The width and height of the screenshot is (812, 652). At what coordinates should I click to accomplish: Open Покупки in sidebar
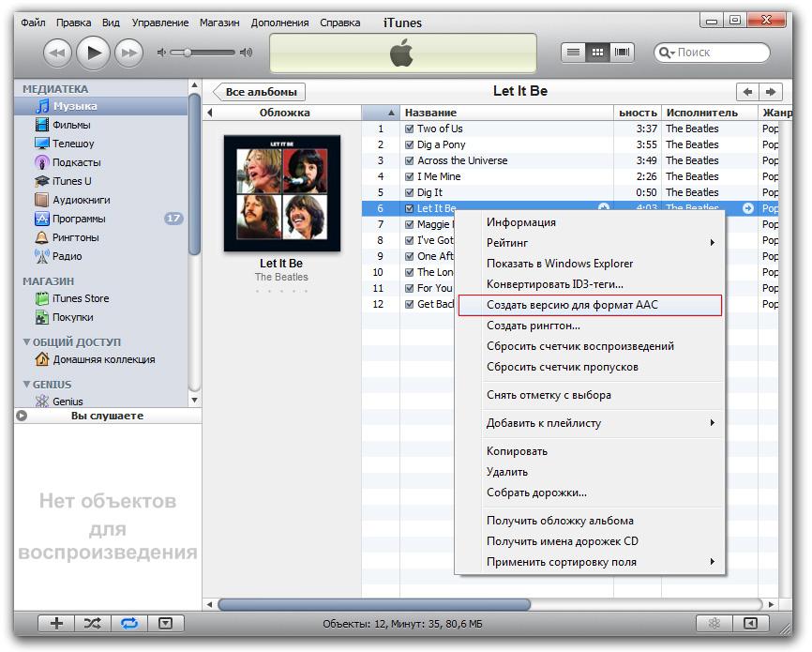(101, 317)
